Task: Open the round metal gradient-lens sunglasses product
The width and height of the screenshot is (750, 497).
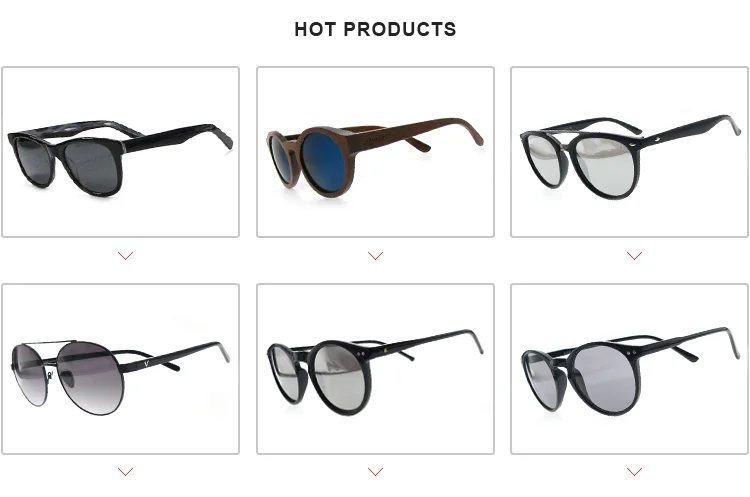Action: click(121, 369)
